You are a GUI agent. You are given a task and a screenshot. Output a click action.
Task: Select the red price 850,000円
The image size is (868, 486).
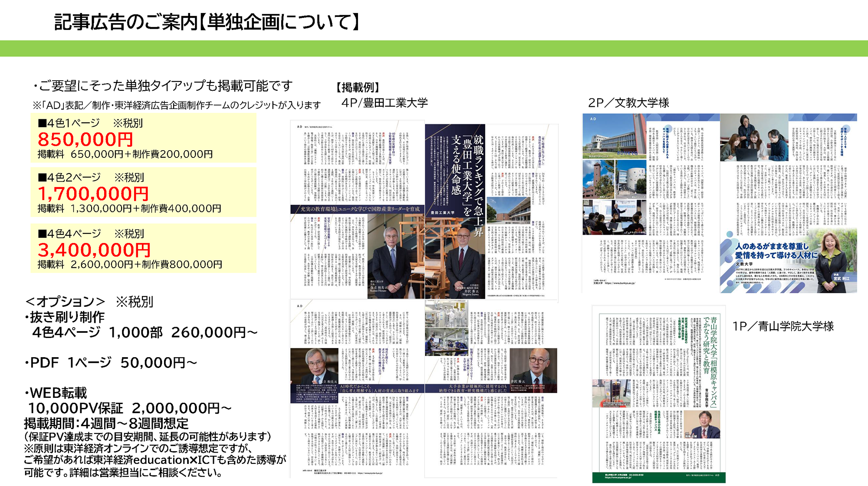click(85, 139)
